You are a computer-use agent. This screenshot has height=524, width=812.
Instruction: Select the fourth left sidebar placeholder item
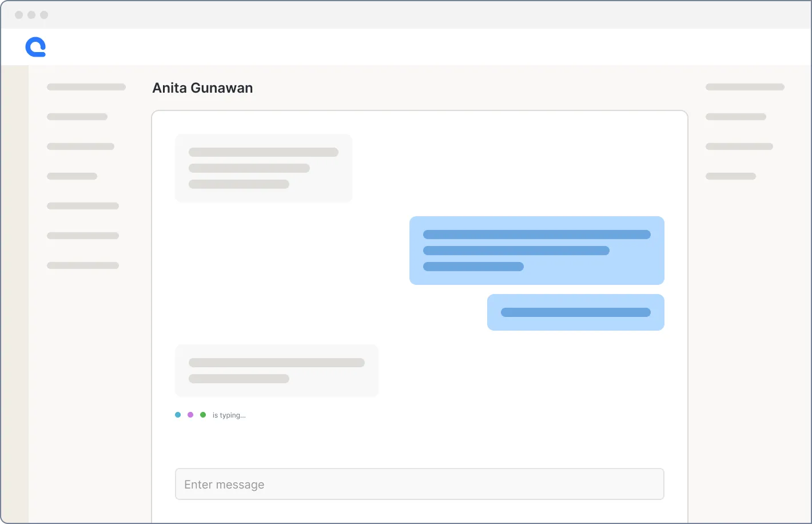coord(72,176)
